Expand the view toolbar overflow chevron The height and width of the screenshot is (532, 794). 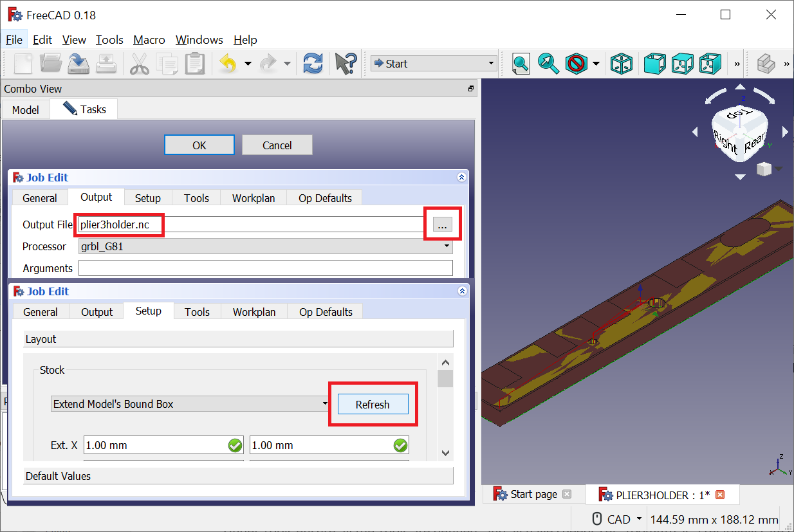737,64
